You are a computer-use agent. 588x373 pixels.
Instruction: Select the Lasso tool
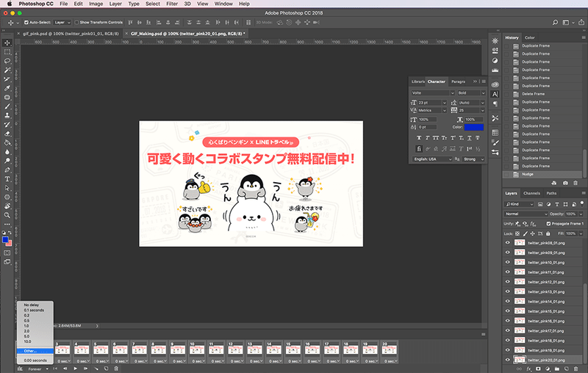point(7,61)
